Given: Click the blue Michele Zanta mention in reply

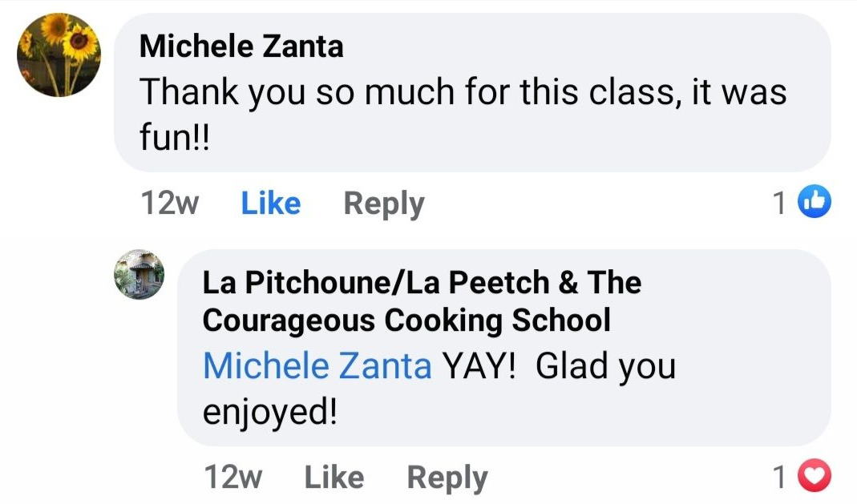Looking at the screenshot, I should coord(317,366).
